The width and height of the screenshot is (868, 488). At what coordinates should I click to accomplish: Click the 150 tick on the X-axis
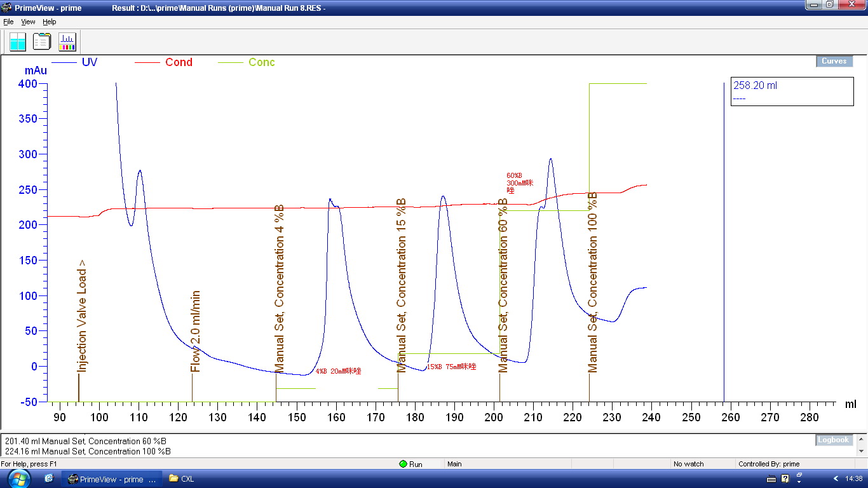(297, 417)
